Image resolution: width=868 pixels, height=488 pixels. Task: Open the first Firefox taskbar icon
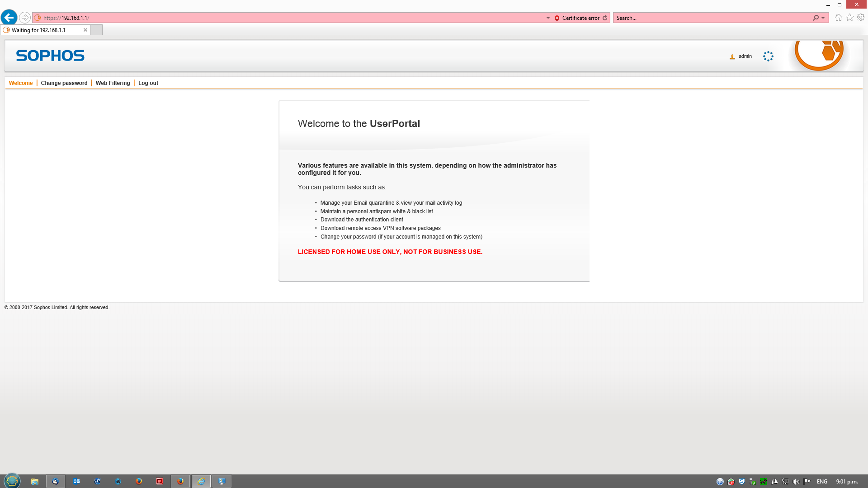[x=139, y=481]
